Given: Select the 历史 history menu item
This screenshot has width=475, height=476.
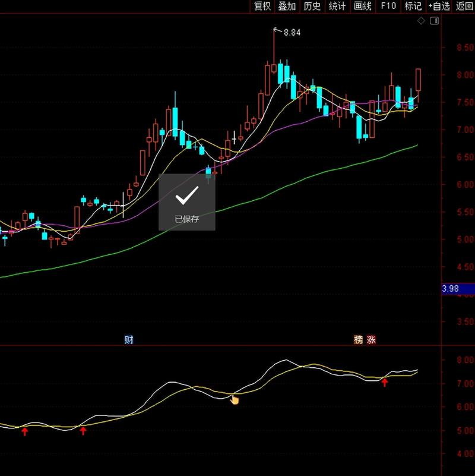Looking at the screenshot, I should pos(312,6).
